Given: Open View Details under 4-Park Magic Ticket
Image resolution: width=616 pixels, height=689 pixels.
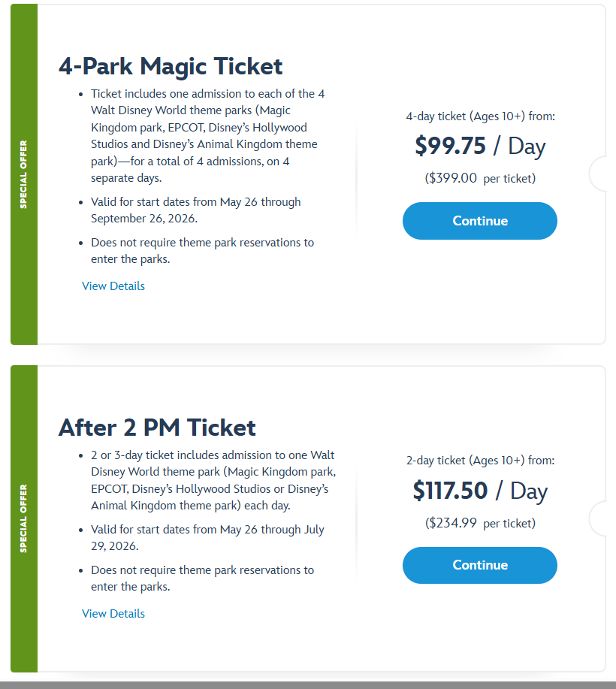Looking at the screenshot, I should 113,286.
